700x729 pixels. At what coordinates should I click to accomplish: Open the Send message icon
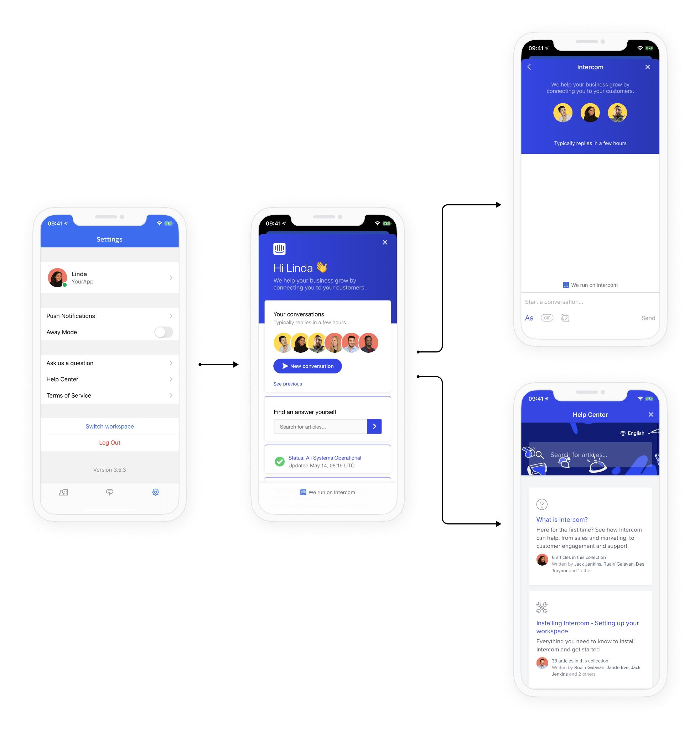point(649,318)
